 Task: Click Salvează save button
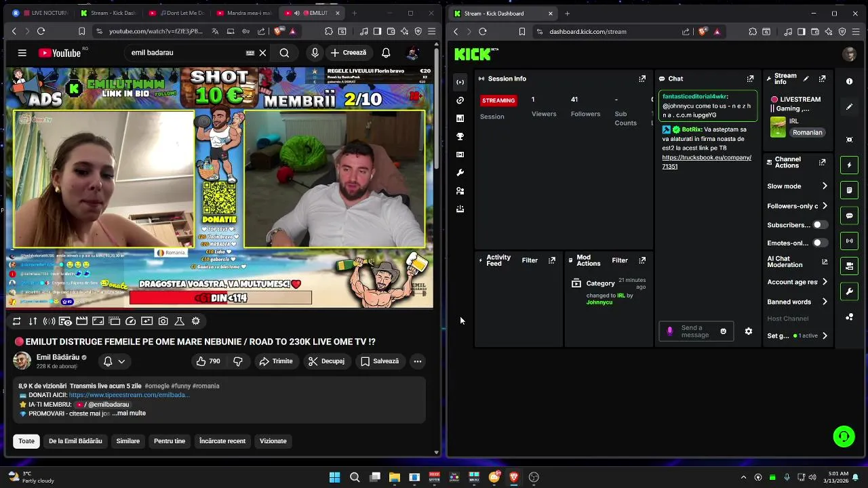coord(380,361)
